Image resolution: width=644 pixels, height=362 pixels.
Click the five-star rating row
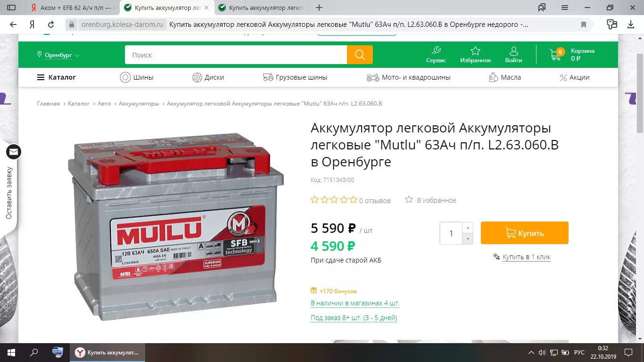[x=334, y=200]
